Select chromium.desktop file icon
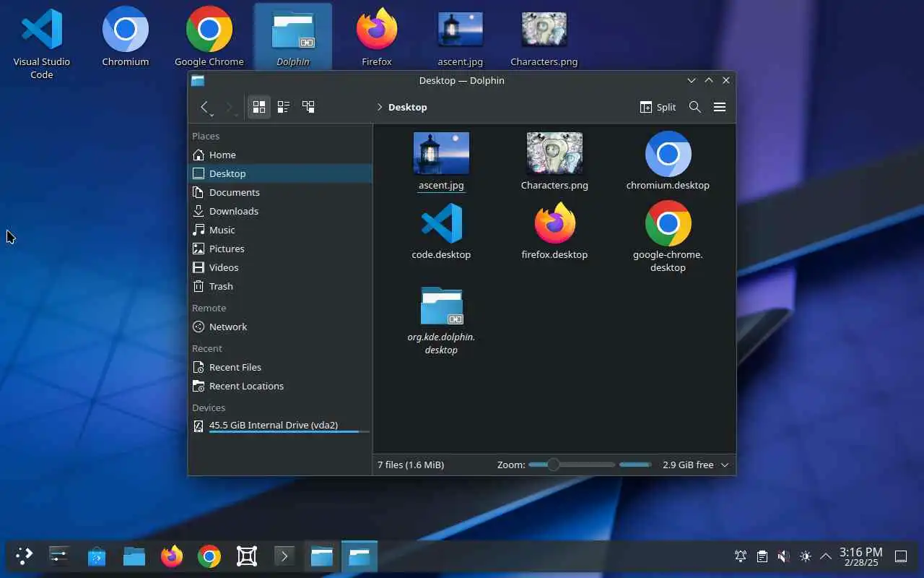Screen dimensions: 924x578 tap(668, 153)
